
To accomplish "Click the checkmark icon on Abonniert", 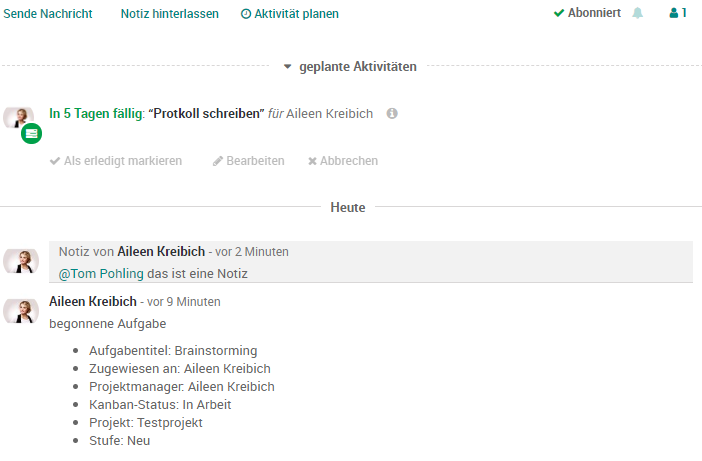I will click(x=559, y=13).
